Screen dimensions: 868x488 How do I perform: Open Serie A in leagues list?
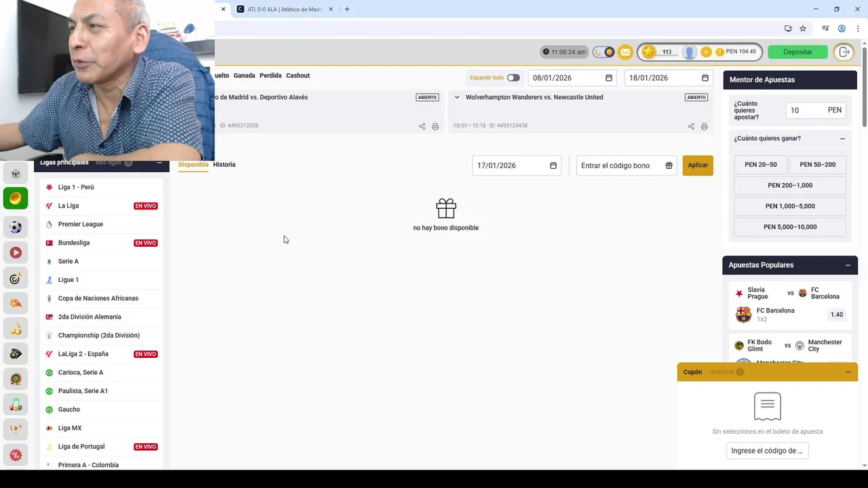click(102, 262)
